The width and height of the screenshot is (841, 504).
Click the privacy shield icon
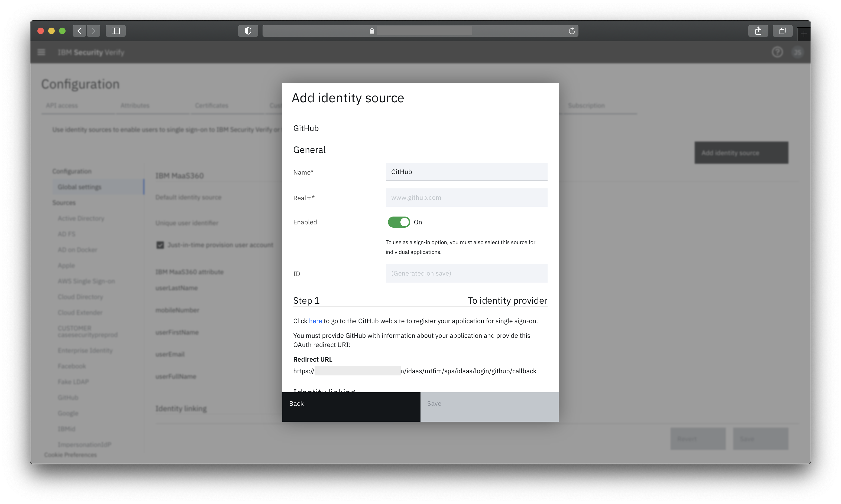point(248,31)
